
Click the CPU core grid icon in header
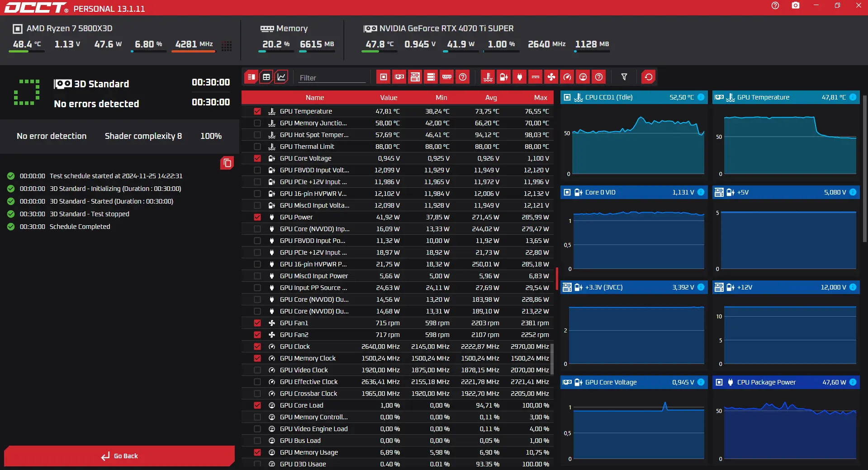[x=227, y=46]
